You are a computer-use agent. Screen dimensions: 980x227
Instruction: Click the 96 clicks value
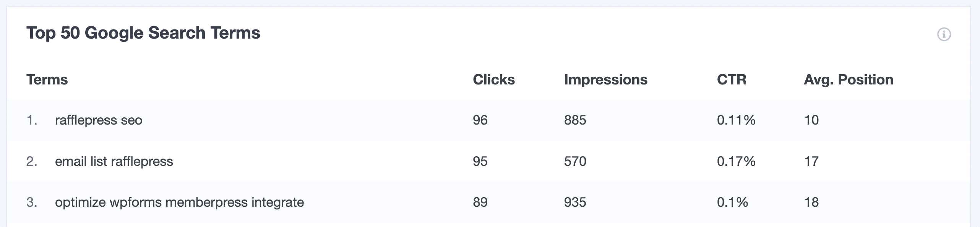point(480,120)
